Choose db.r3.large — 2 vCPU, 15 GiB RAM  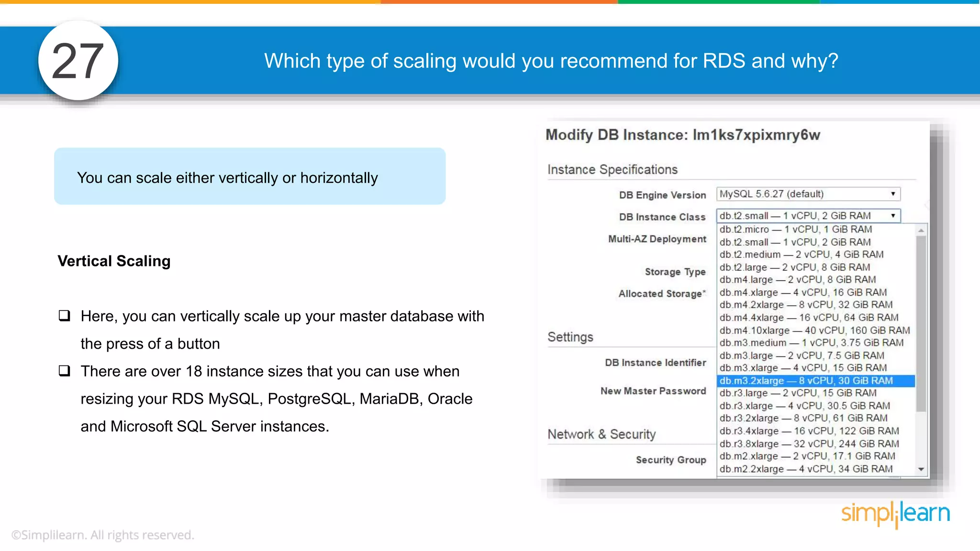point(816,393)
